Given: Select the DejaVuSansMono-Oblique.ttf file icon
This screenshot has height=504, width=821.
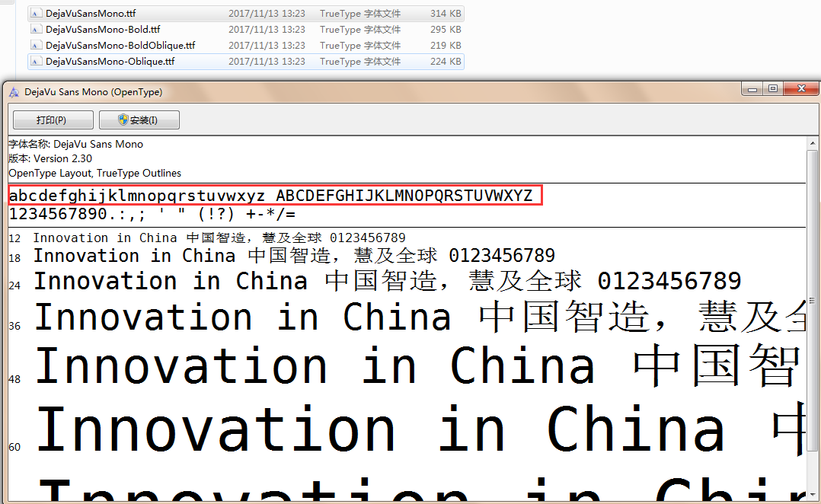Looking at the screenshot, I should click(35, 62).
